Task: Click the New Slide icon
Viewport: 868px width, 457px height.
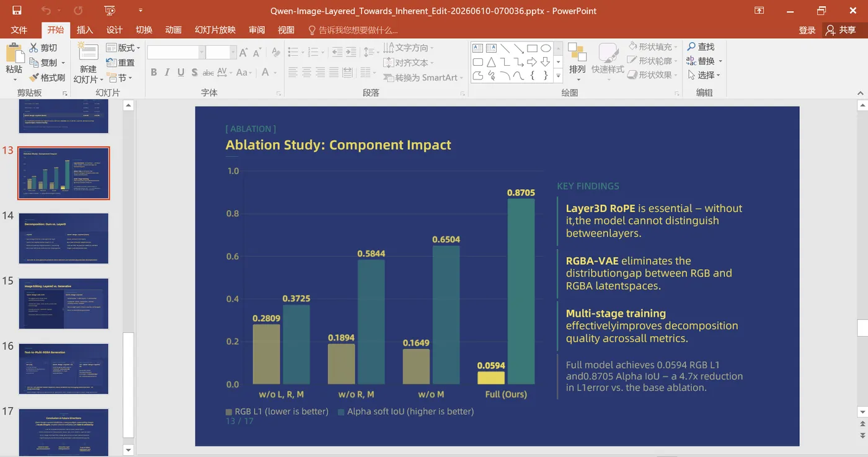Action: (x=88, y=62)
